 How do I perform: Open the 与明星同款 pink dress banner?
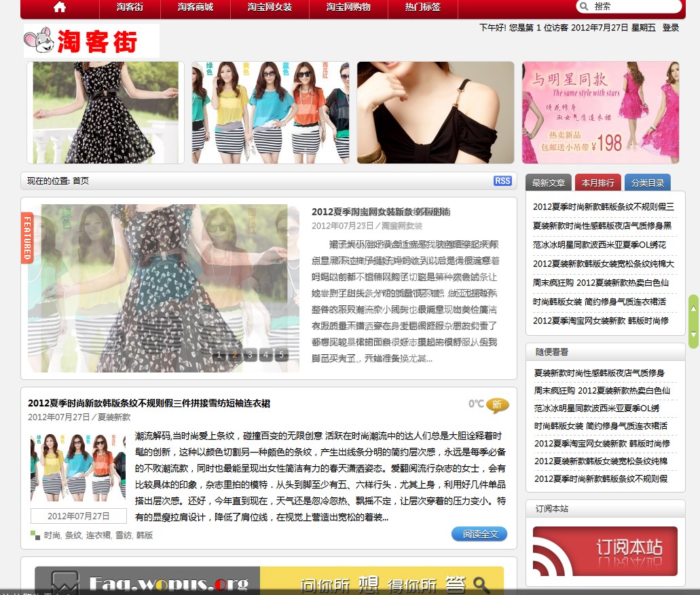pyautogui.click(x=600, y=113)
